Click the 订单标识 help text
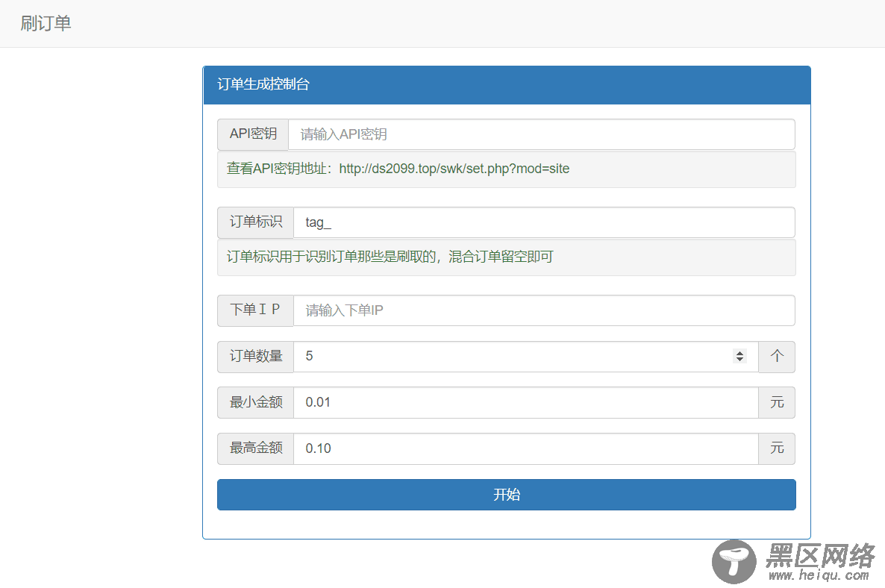Image resolution: width=885 pixels, height=588 pixels. 390,257
